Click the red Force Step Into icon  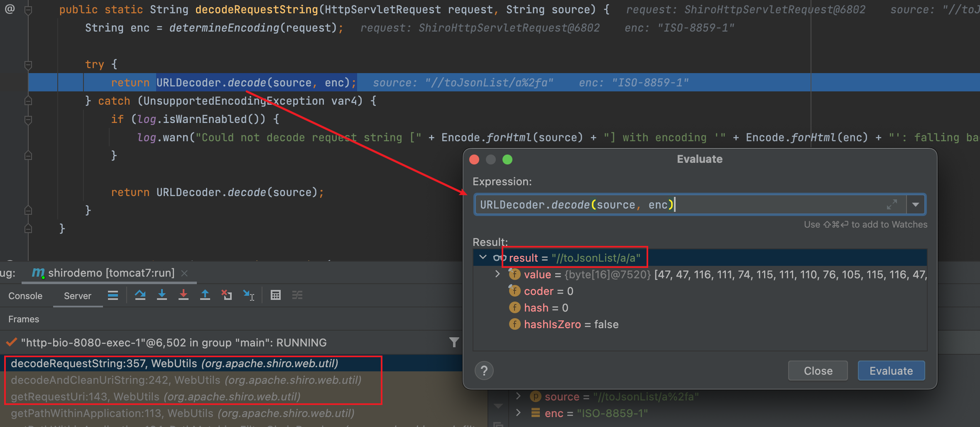(183, 295)
